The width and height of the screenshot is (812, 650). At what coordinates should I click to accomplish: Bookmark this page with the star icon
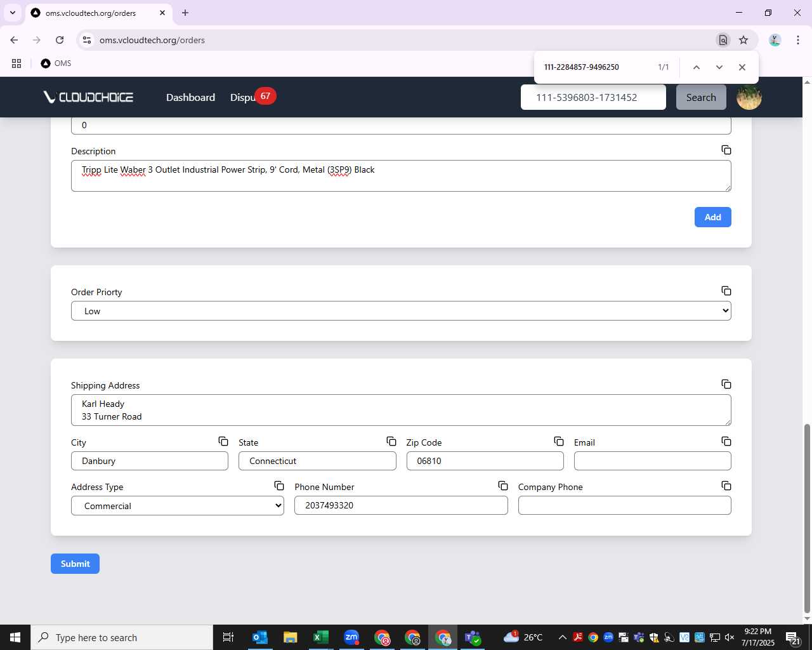pyautogui.click(x=743, y=40)
